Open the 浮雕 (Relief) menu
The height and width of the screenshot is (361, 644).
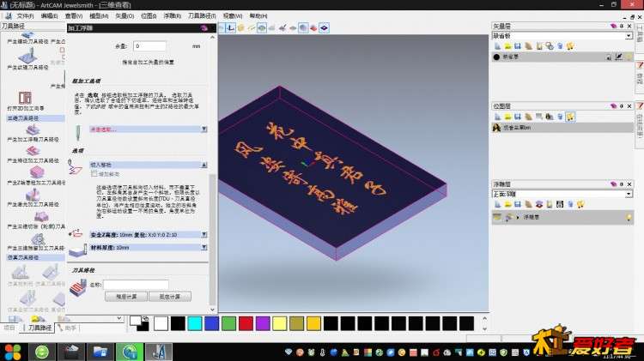pos(172,16)
